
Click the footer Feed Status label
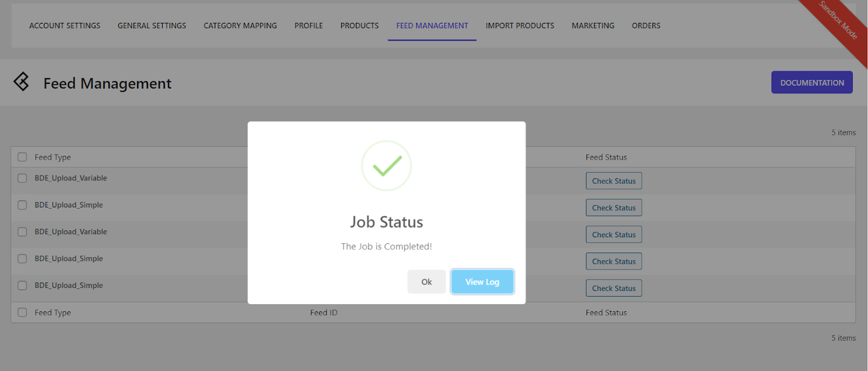coord(606,312)
